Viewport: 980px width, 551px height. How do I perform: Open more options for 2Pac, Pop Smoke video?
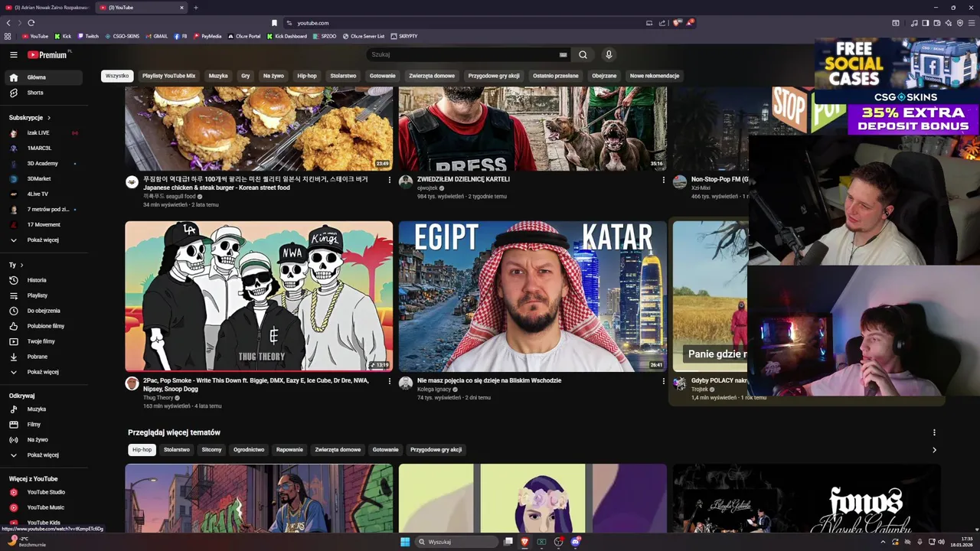coord(389,381)
